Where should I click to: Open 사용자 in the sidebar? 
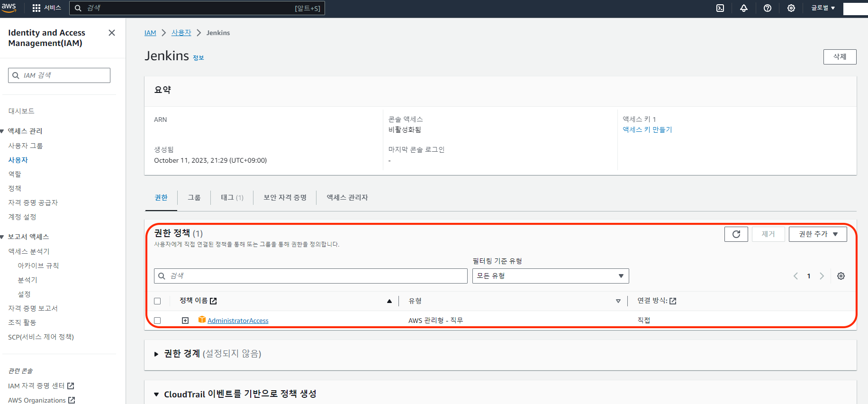click(18, 160)
